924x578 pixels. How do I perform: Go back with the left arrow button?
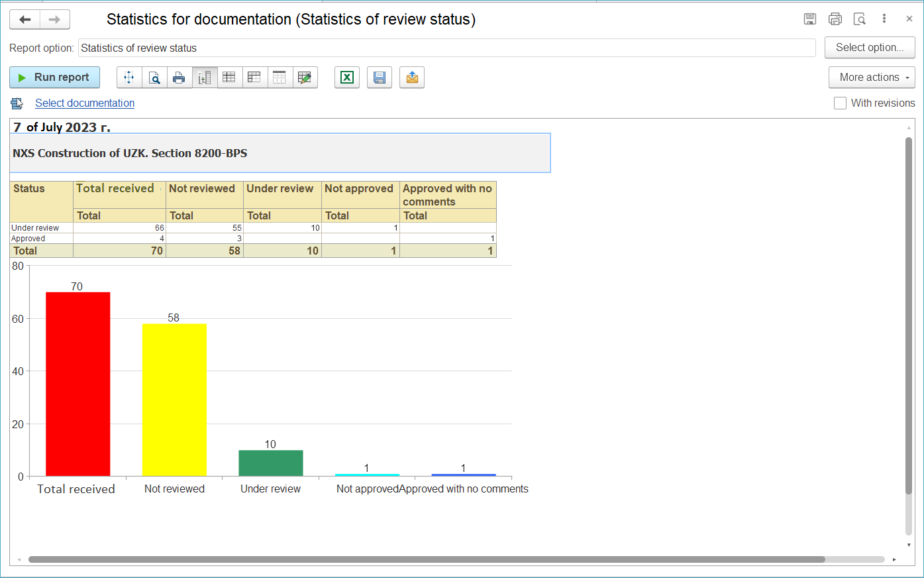click(25, 20)
